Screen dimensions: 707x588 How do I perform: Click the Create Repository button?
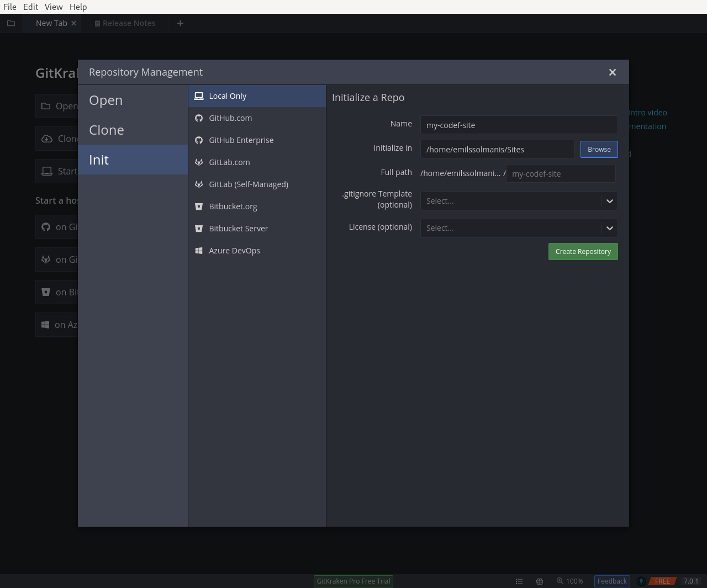click(583, 251)
